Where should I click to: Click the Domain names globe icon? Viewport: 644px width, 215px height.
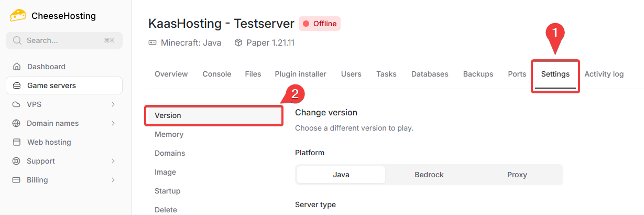[17, 123]
